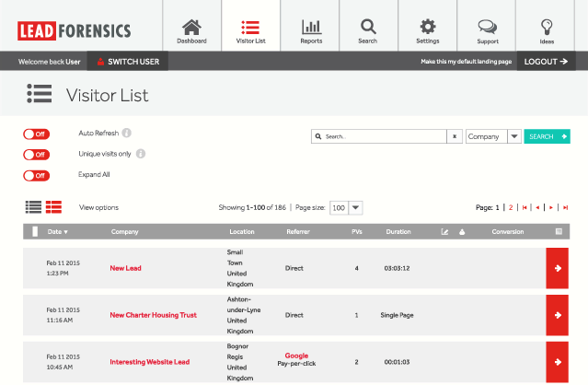The image size is (588, 385).
Task: Open New Charter Housing Trust link
Action: [153, 315]
